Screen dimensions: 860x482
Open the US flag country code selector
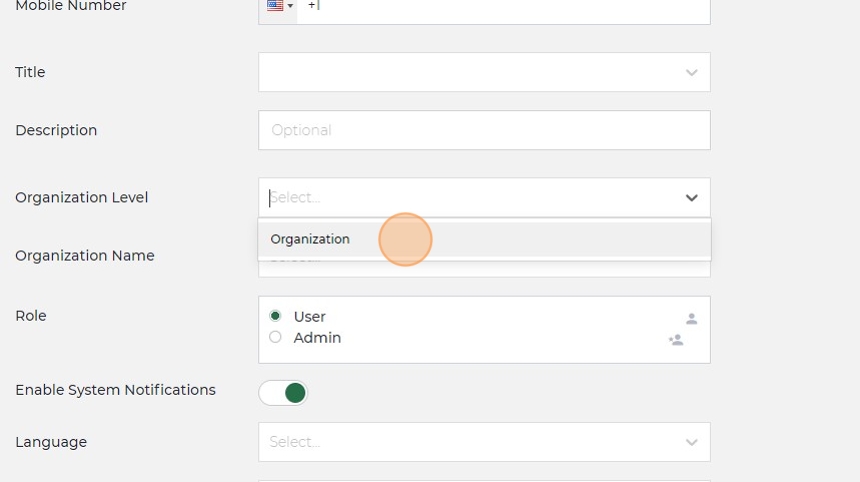(279, 6)
